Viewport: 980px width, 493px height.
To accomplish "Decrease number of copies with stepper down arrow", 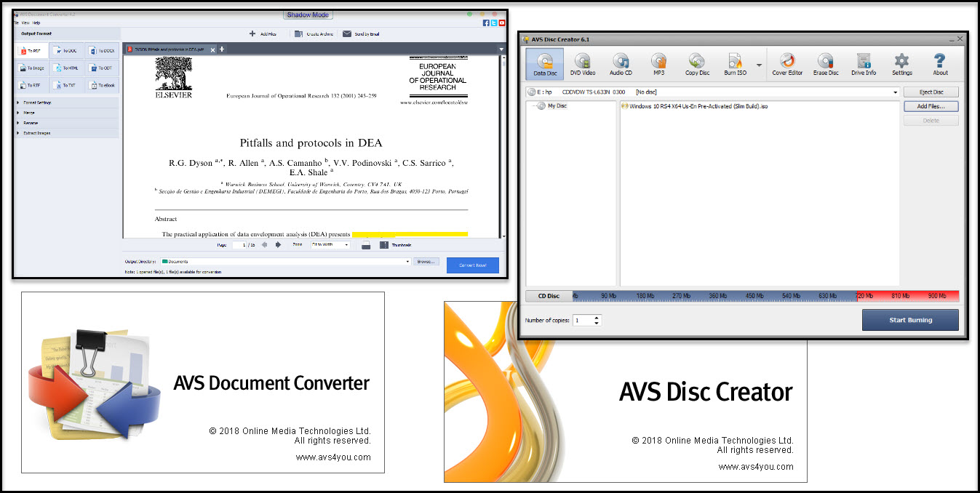I will click(597, 323).
